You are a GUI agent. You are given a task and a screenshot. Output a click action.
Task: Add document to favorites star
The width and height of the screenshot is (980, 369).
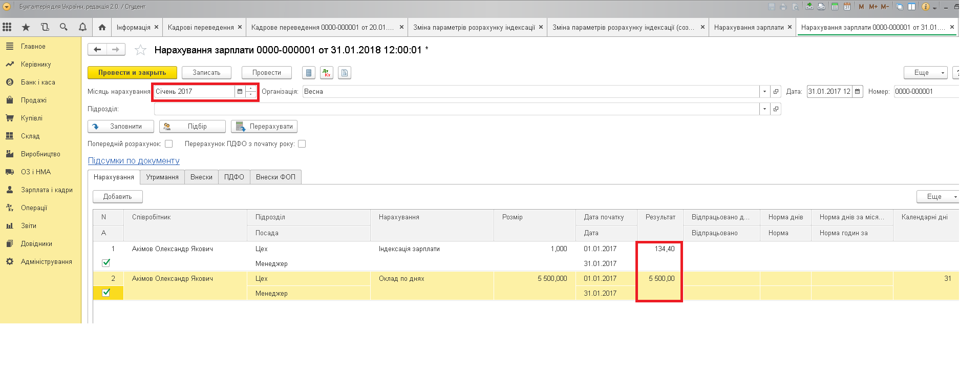pos(140,50)
